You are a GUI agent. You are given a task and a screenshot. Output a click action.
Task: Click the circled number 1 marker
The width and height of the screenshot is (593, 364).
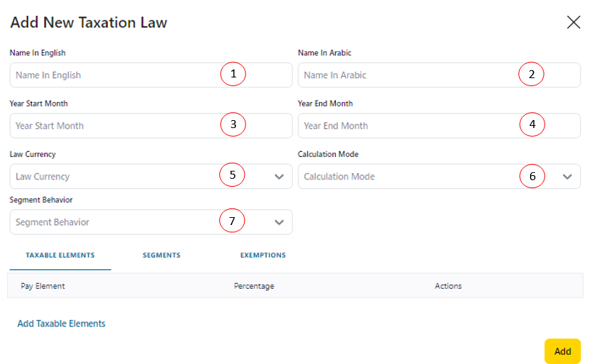233,74
